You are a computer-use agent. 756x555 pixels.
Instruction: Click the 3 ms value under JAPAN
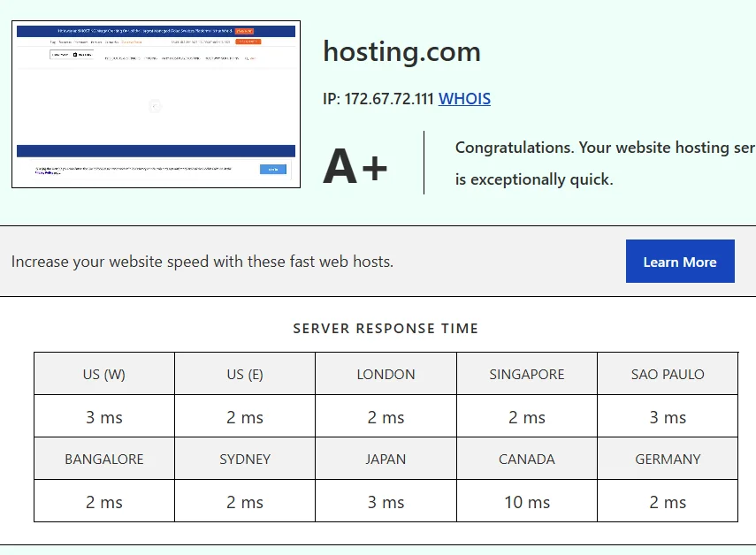(386, 501)
